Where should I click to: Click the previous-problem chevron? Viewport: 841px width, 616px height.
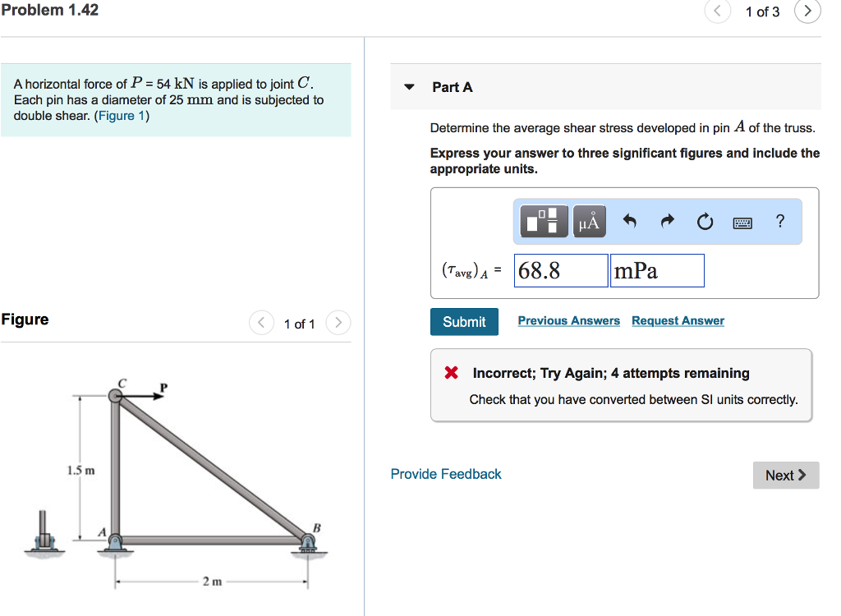point(717,12)
